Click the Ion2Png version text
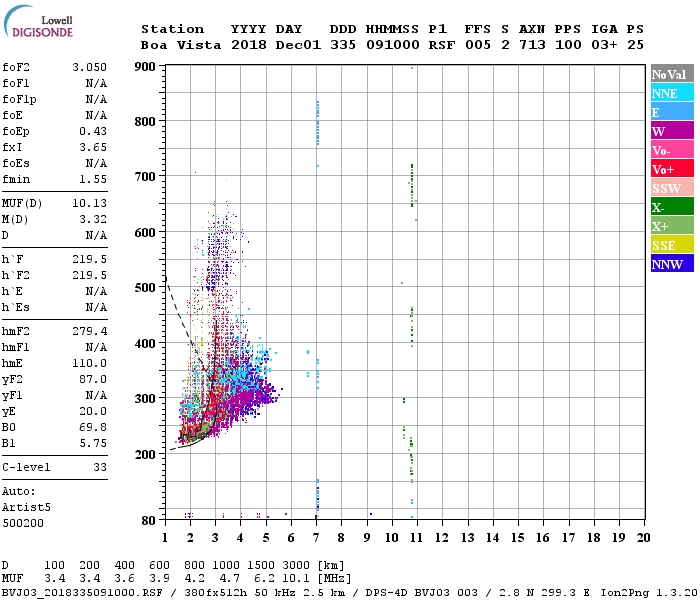The image size is (700, 600). tap(649, 593)
